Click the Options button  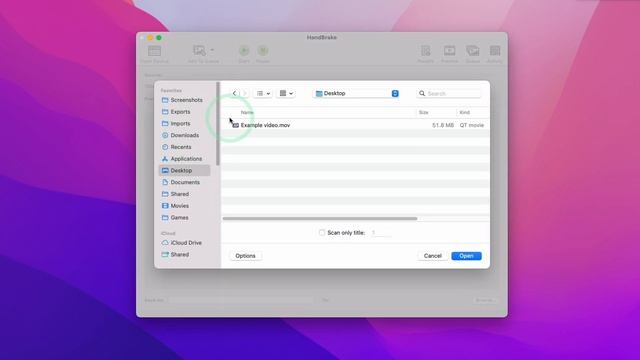[245, 256]
